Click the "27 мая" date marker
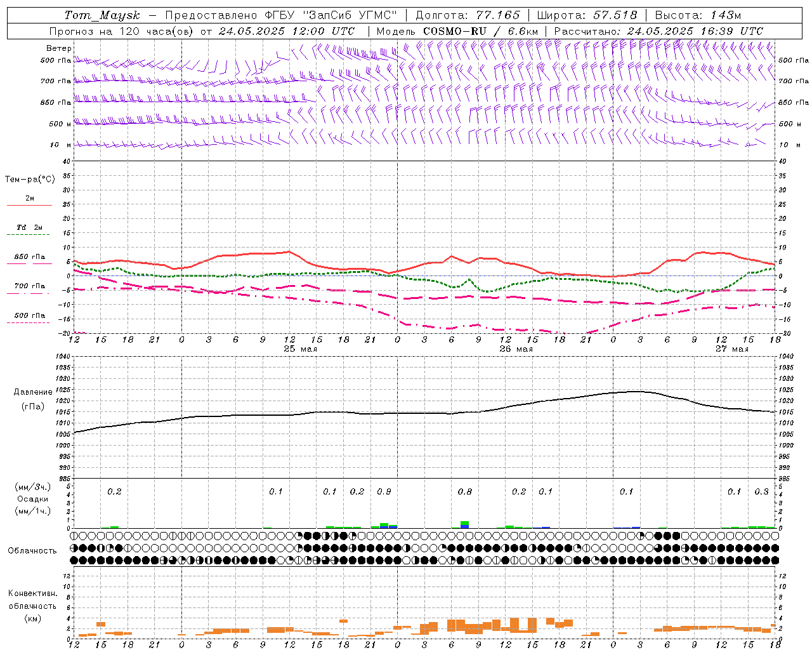 coord(732,349)
